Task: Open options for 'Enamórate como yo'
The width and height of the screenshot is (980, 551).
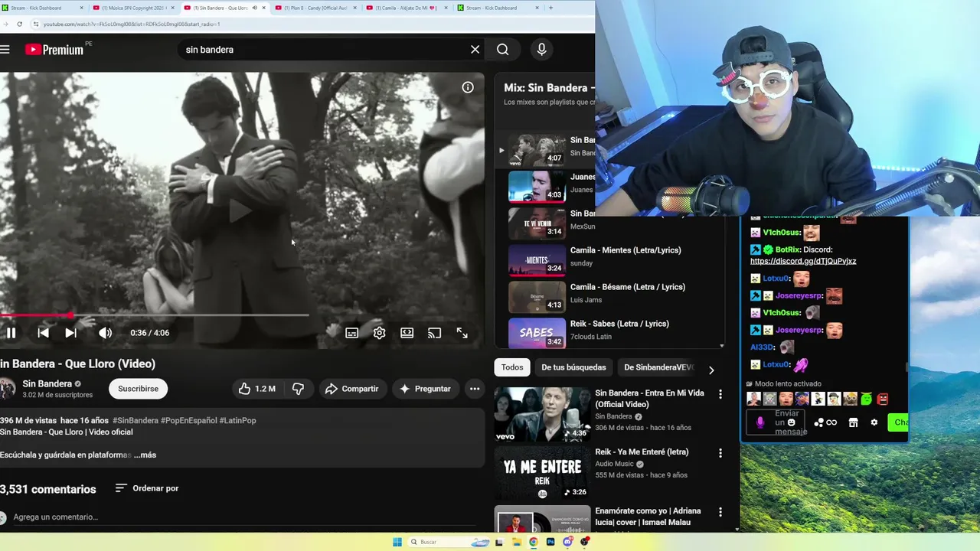Action: (720, 512)
